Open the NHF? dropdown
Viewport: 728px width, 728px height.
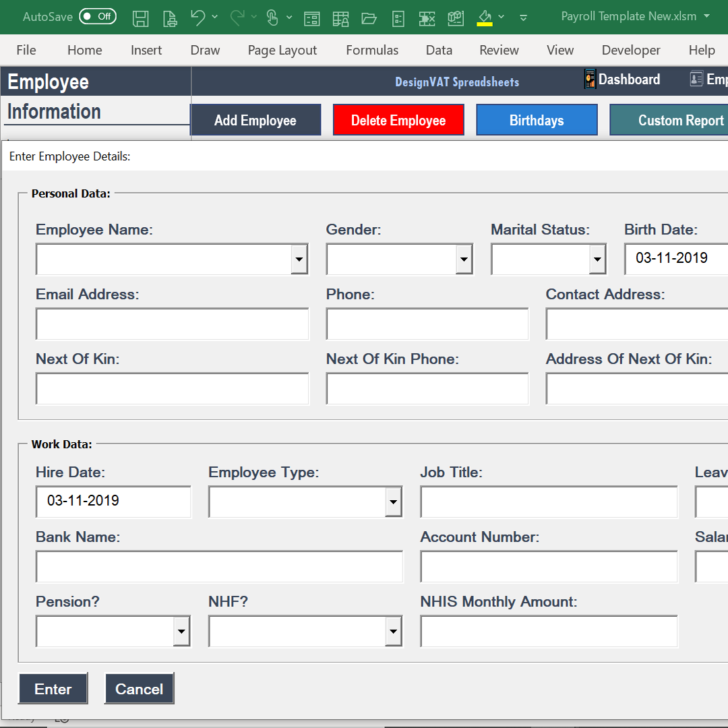point(393,631)
